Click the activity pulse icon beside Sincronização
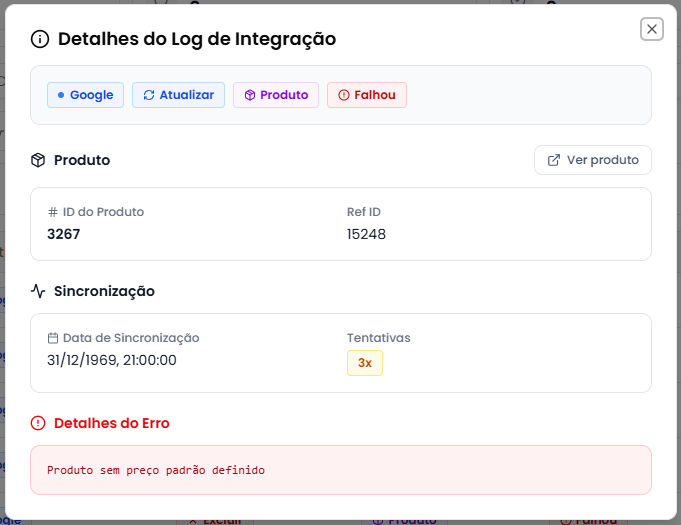 pyautogui.click(x=38, y=291)
